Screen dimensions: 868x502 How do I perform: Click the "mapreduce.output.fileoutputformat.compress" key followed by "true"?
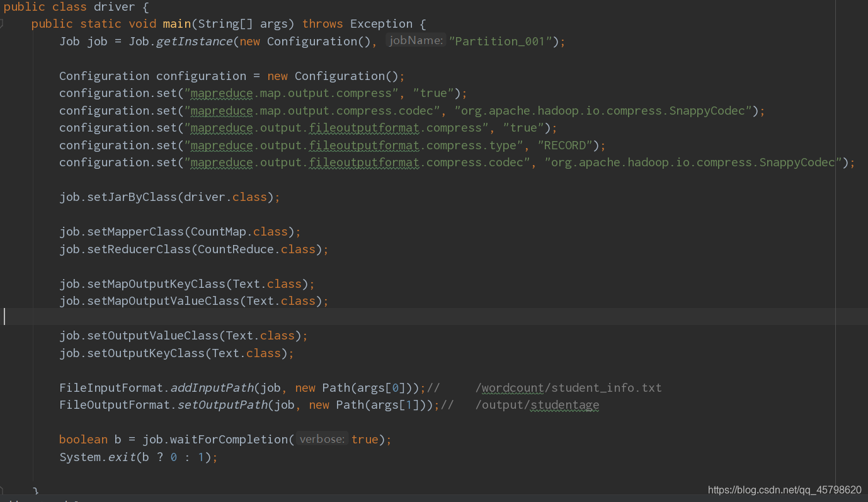[336, 128]
